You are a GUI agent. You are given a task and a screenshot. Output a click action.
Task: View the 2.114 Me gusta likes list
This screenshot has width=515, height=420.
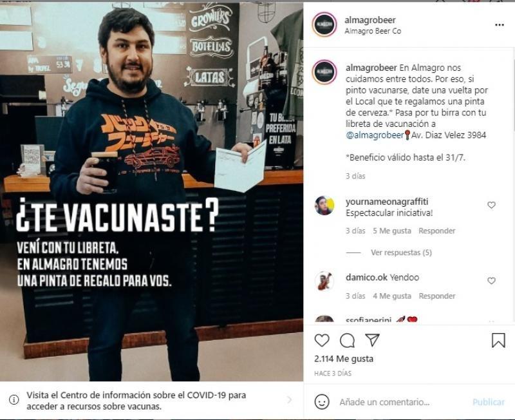click(344, 359)
